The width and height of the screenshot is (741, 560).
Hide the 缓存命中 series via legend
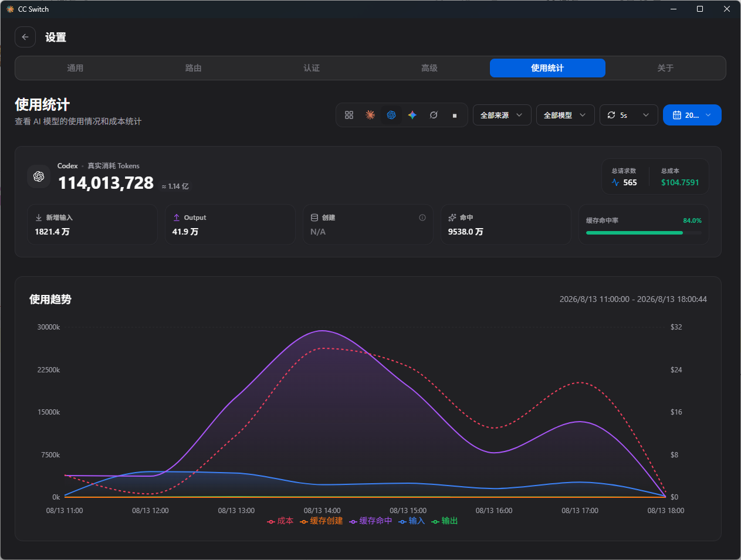point(370,521)
